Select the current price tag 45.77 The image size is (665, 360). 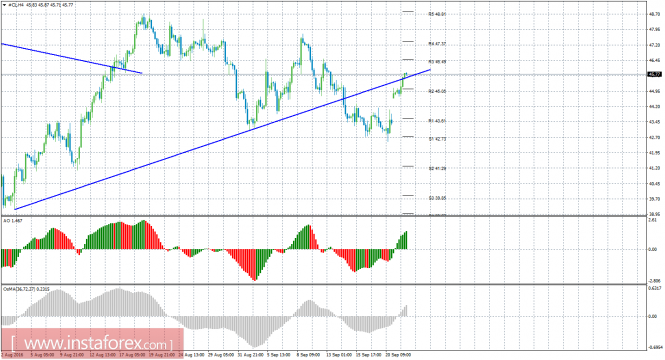click(x=654, y=75)
